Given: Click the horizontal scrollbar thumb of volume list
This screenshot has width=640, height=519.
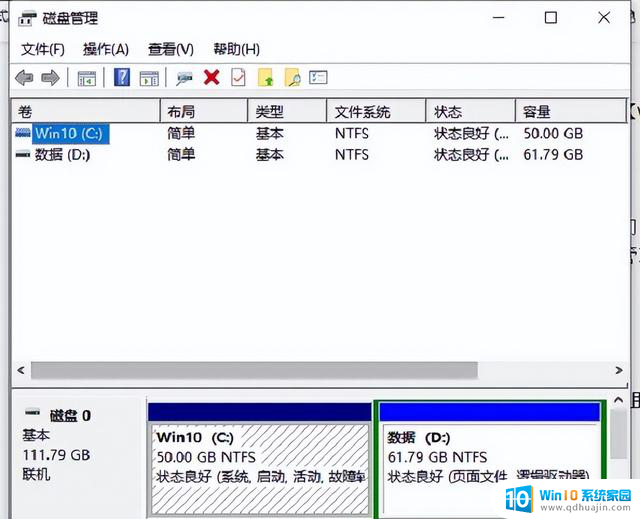Looking at the screenshot, I should pos(254,370).
